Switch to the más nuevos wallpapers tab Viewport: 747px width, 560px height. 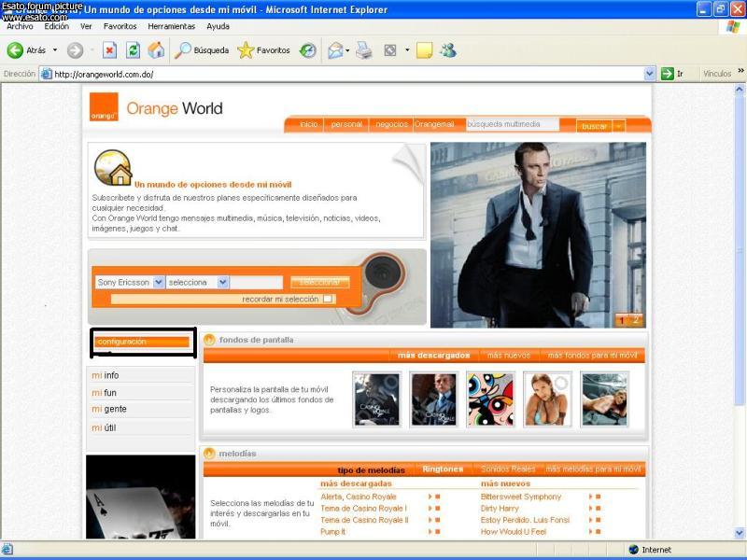coord(509,356)
